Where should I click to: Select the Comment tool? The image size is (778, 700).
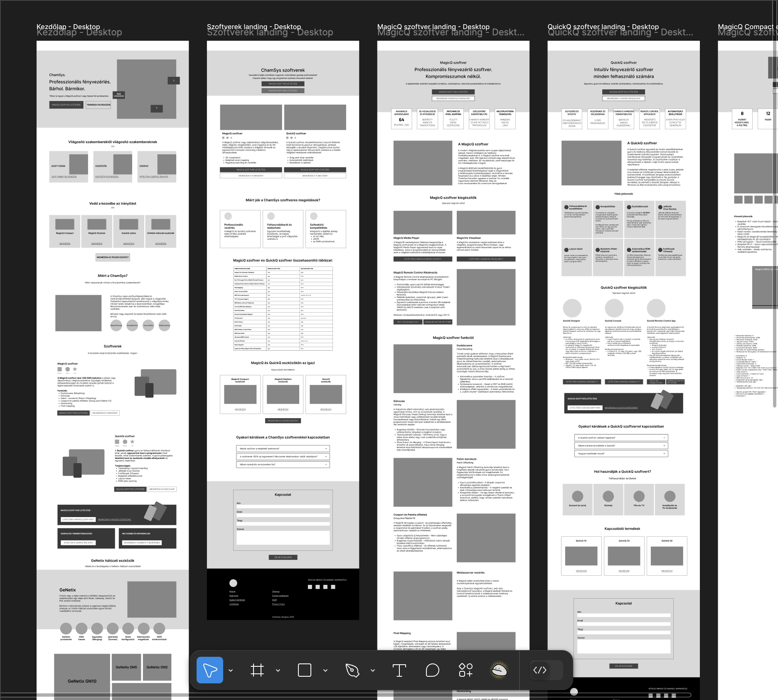click(x=432, y=670)
